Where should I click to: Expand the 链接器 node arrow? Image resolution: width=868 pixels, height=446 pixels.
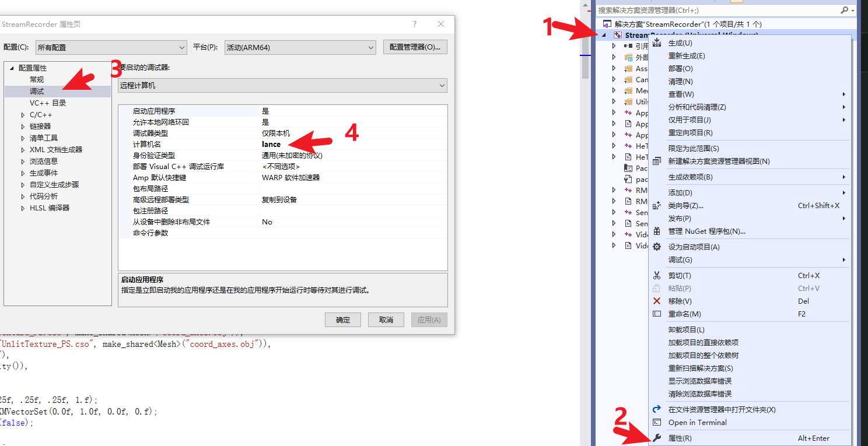[x=23, y=127]
